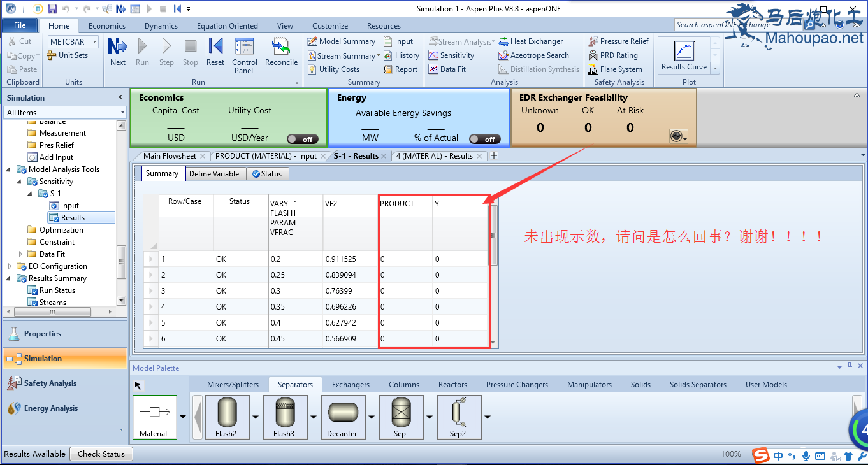Open the EDR Exchanger Feasibility options dropdown
The image size is (868, 465).
click(679, 136)
